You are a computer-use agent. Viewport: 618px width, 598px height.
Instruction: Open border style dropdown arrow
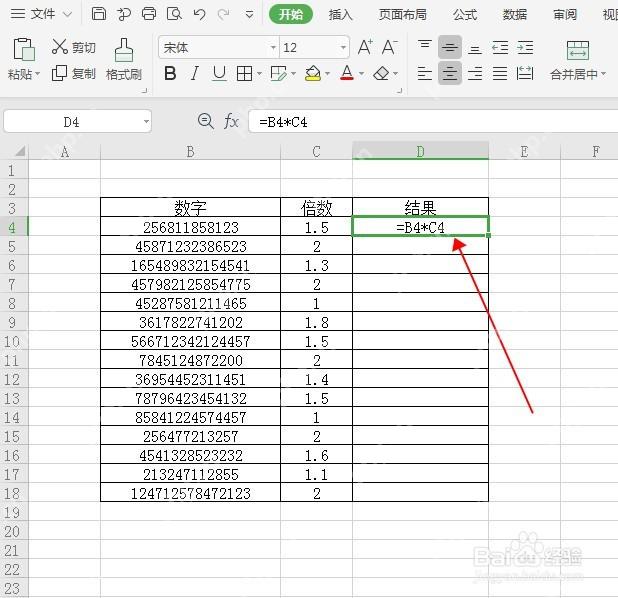tap(259, 74)
